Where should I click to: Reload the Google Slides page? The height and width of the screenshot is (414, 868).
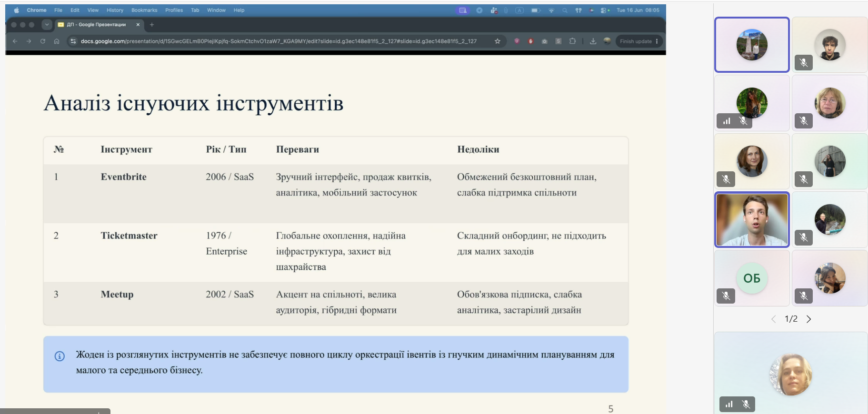click(x=43, y=41)
